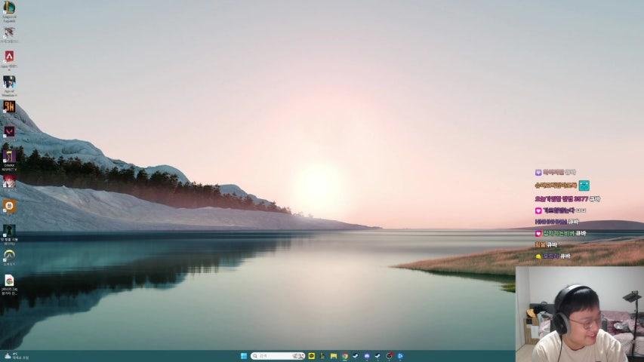
Task: Open the dark keyhole game desktop icon
Action: [x=9, y=230]
